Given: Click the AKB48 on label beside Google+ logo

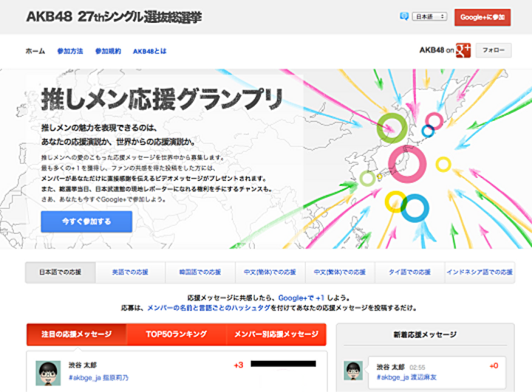Looking at the screenshot, I should tap(437, 50).
